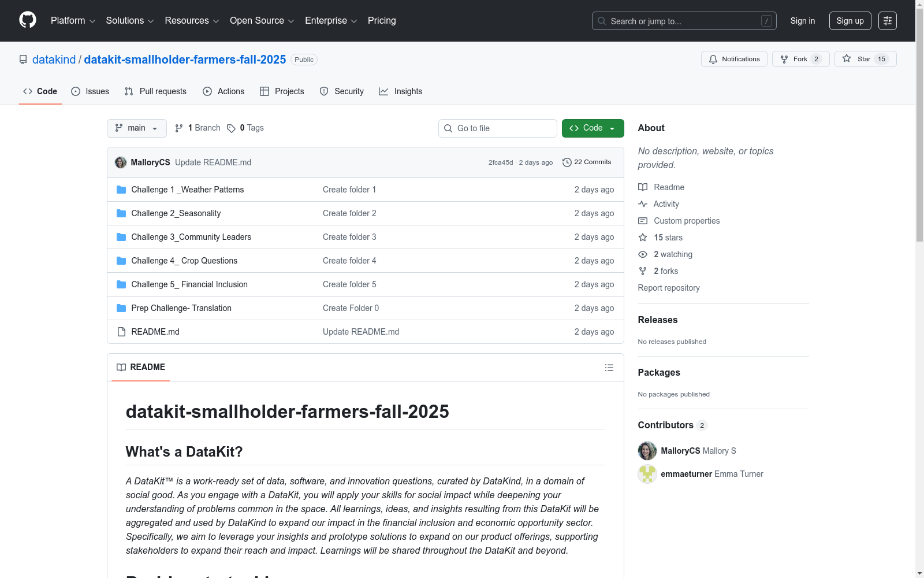Click MalloryCS avatar in latest commit row
This screenshot has height=578, width=924.
121,162
